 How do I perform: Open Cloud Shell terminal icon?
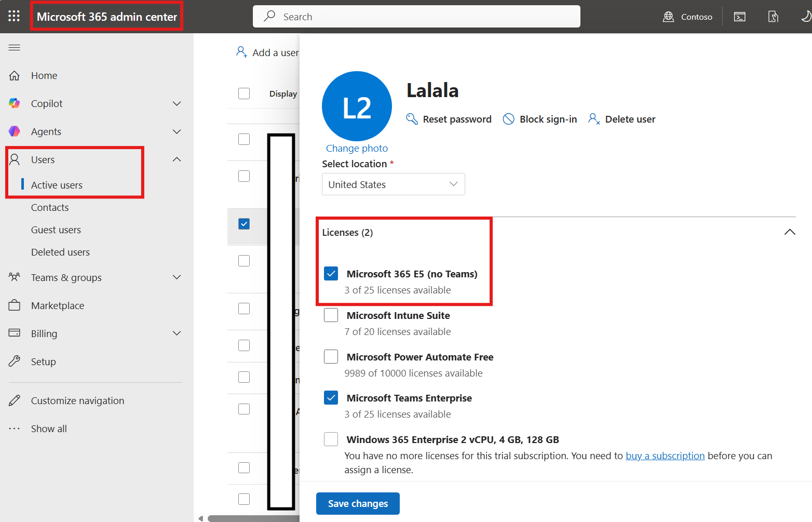tap(739, 17)
